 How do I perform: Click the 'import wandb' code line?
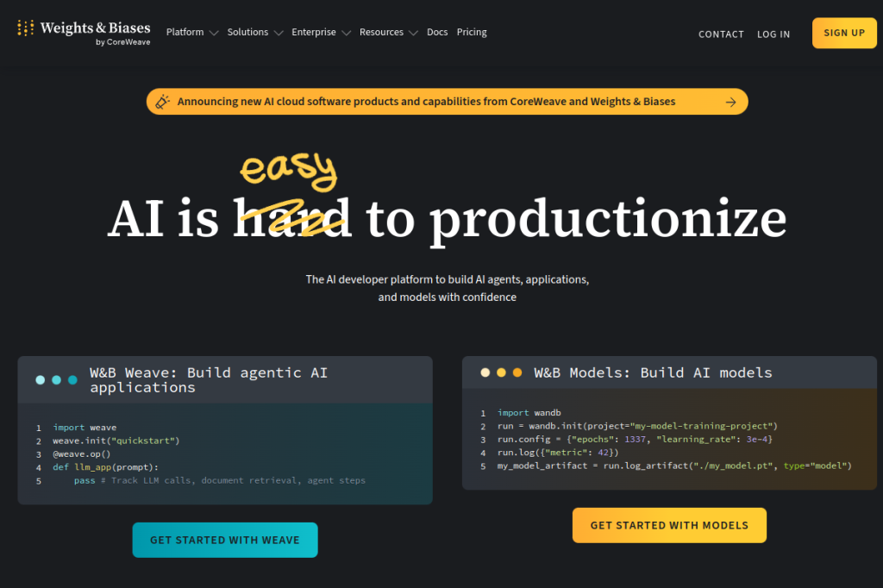(529, 413)
